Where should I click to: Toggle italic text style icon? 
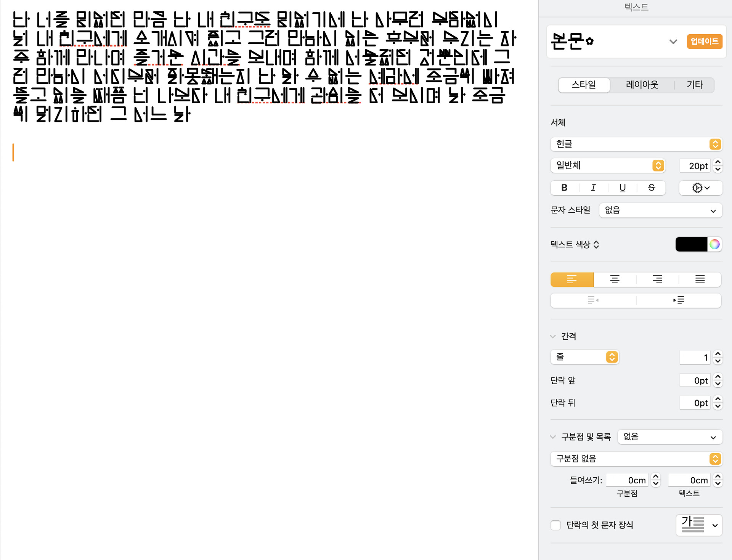coord(593,188)
